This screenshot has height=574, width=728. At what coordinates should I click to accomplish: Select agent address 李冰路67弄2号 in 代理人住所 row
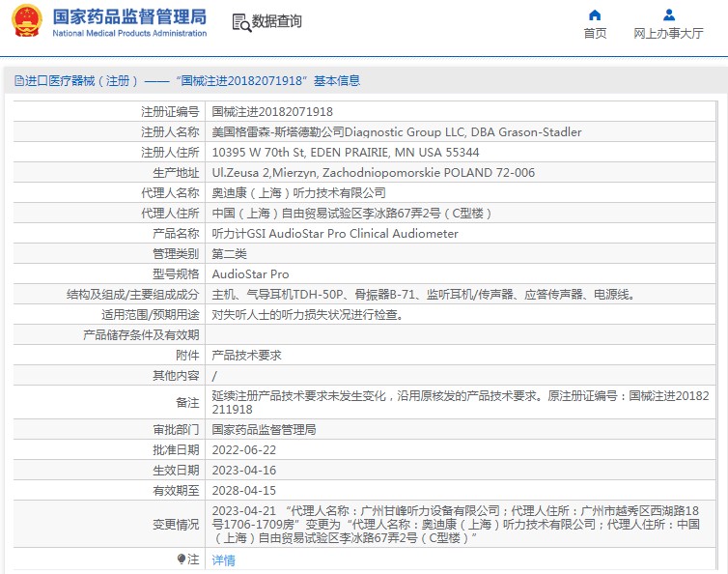click(x=402, y=214)
